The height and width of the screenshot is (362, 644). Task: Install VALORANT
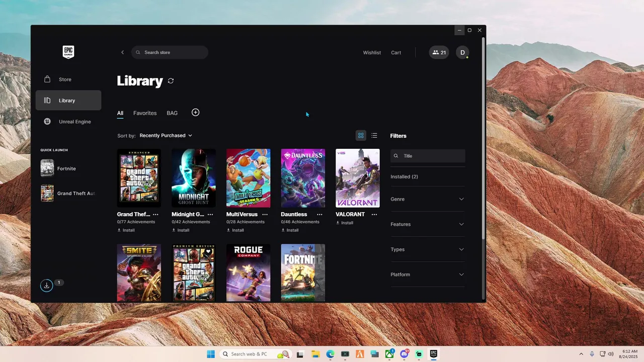[x=345, y=223]
